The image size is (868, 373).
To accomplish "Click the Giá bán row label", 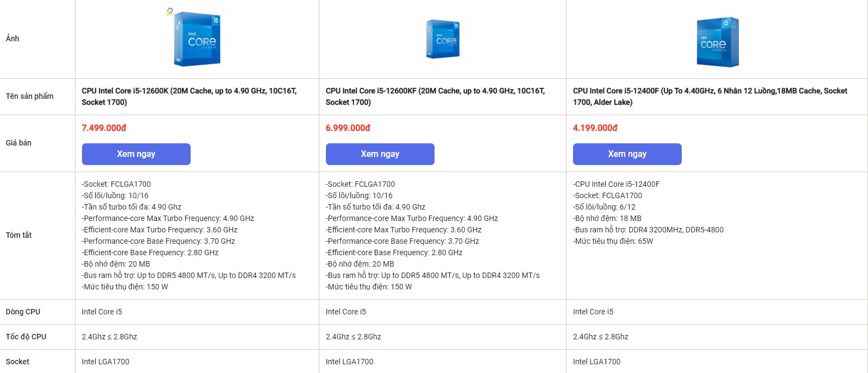I will [18, 143].
